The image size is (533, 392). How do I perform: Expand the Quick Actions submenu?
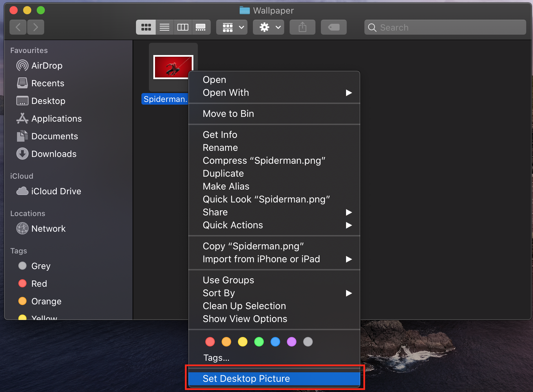point(274,225)
